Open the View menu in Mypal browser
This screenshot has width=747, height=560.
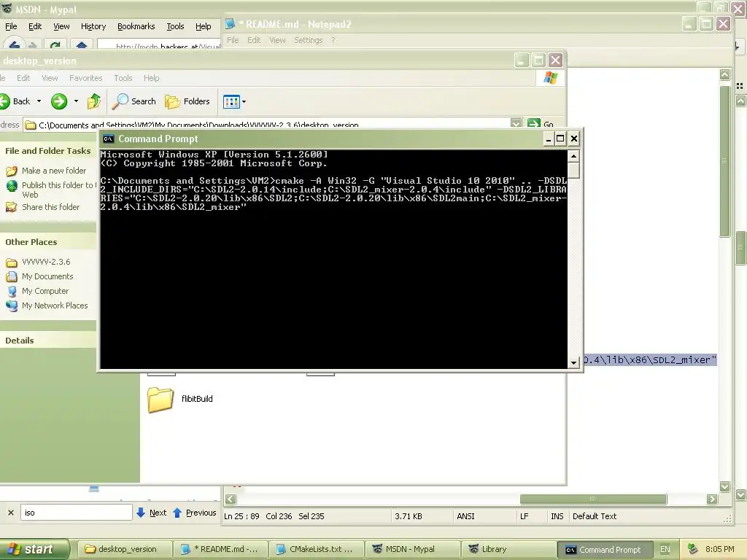[61, 26]
